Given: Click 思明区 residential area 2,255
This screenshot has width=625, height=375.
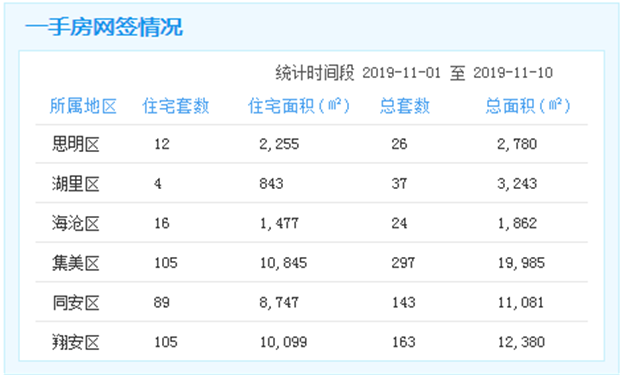Looking at the screenshot, I should coord(279,144).
